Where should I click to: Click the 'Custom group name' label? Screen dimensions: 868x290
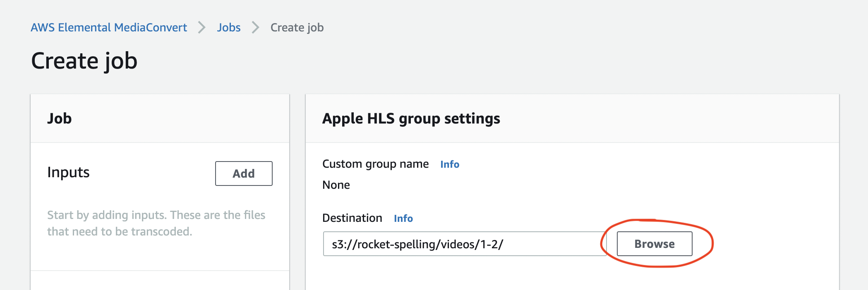tap(375, 164)
